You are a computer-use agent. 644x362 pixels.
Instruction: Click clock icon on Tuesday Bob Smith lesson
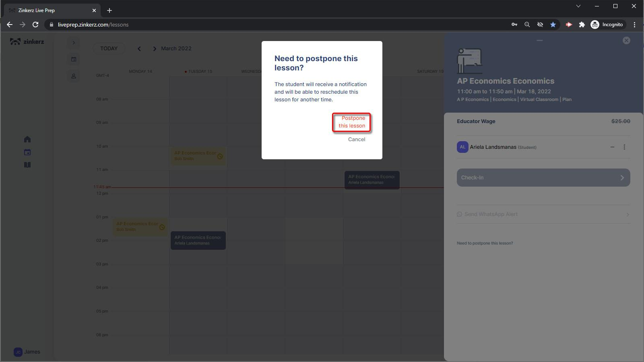(220, 156)
